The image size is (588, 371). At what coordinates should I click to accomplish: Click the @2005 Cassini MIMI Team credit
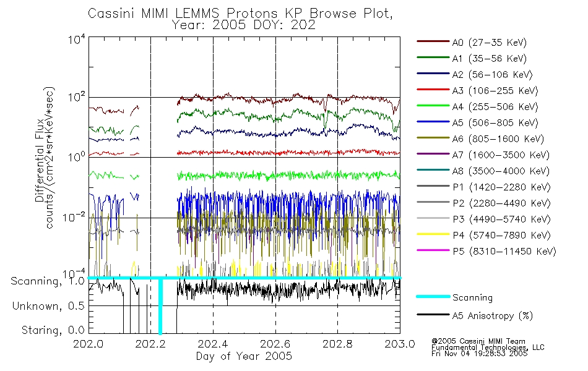478,341
